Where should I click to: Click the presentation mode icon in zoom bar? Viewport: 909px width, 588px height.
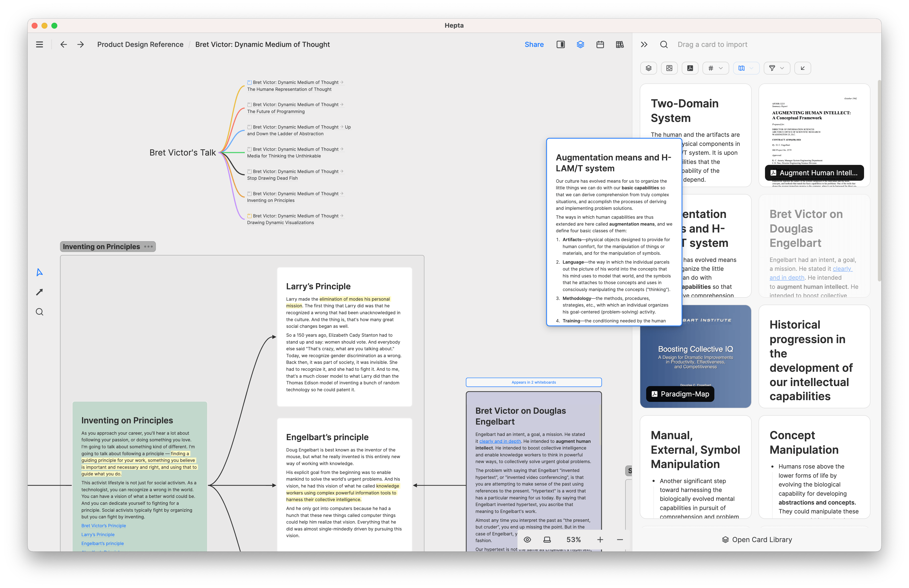(547, 540)
